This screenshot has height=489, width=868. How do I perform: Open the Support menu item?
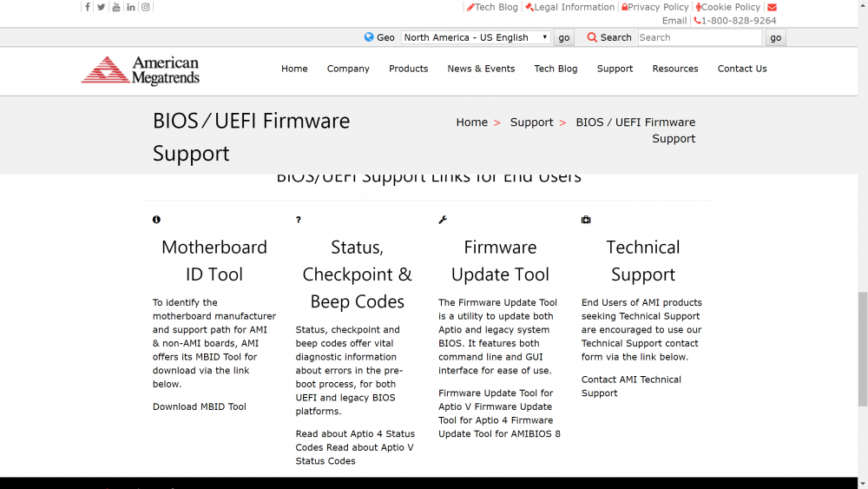(615, 69)
